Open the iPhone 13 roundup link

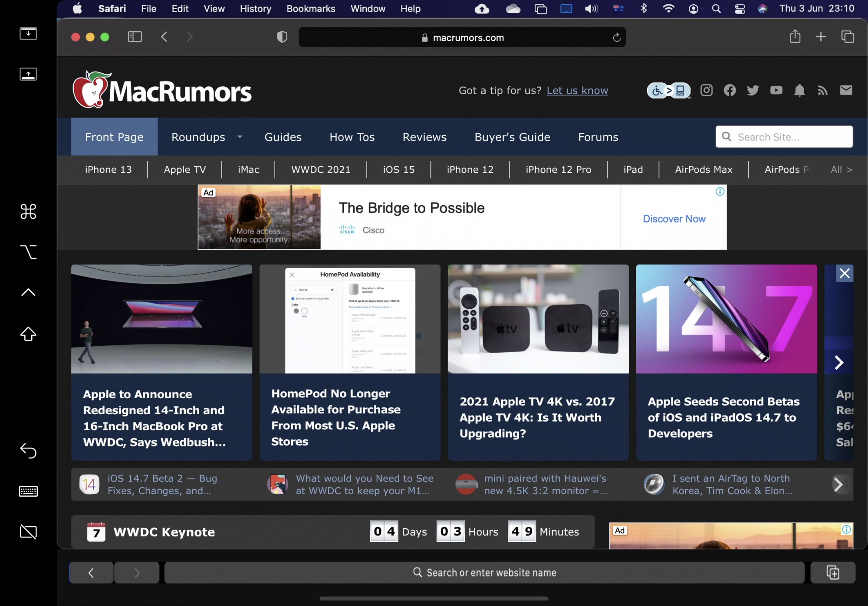(x=108, y=170)
